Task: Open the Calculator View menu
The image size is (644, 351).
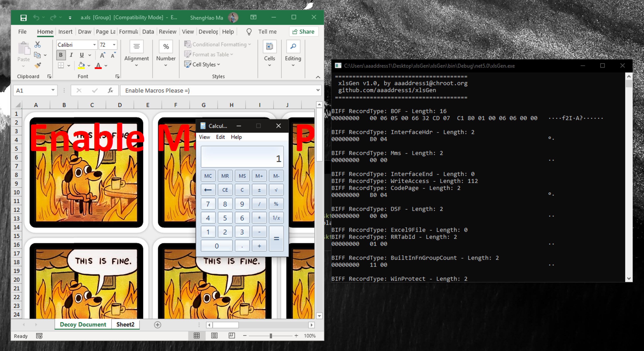Action: (205, 137)
